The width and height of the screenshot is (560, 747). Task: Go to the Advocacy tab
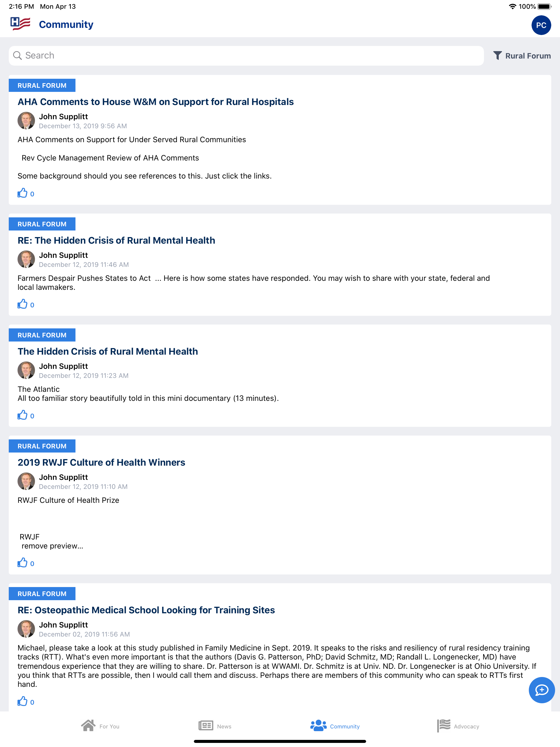458,726
